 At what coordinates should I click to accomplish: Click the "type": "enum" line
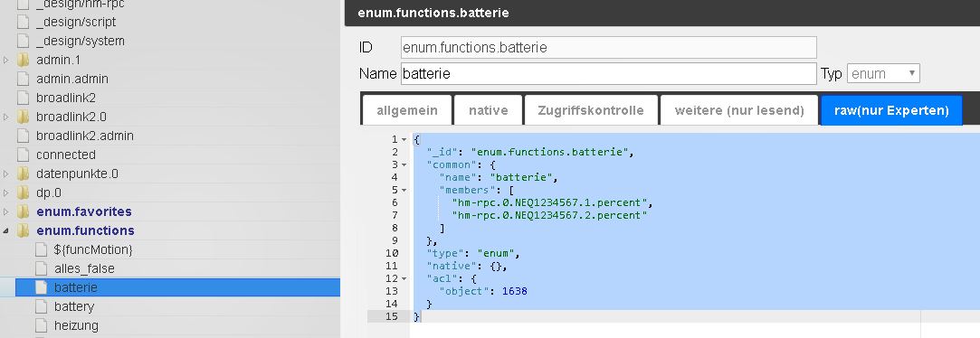point(473,253)
